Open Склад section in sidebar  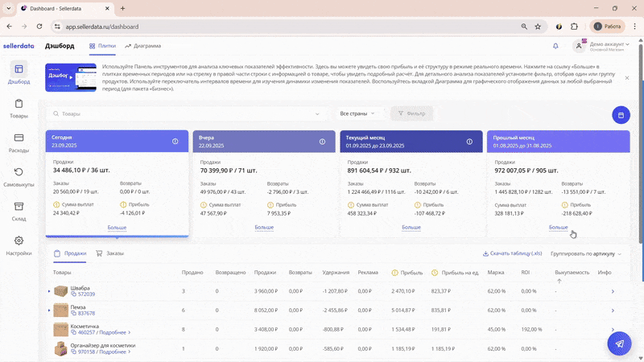pyautogui.click(x=19, y=212)
